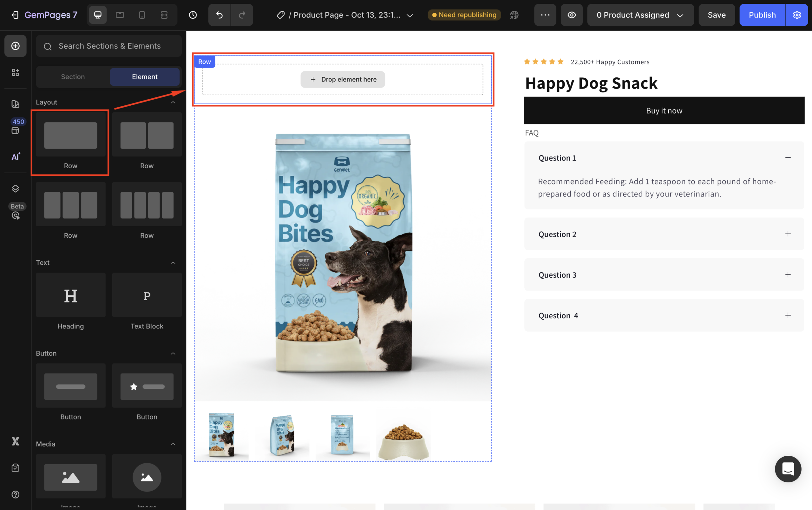812x510 pixels.
Task: Click the Save button
Action: click(716, 15)
